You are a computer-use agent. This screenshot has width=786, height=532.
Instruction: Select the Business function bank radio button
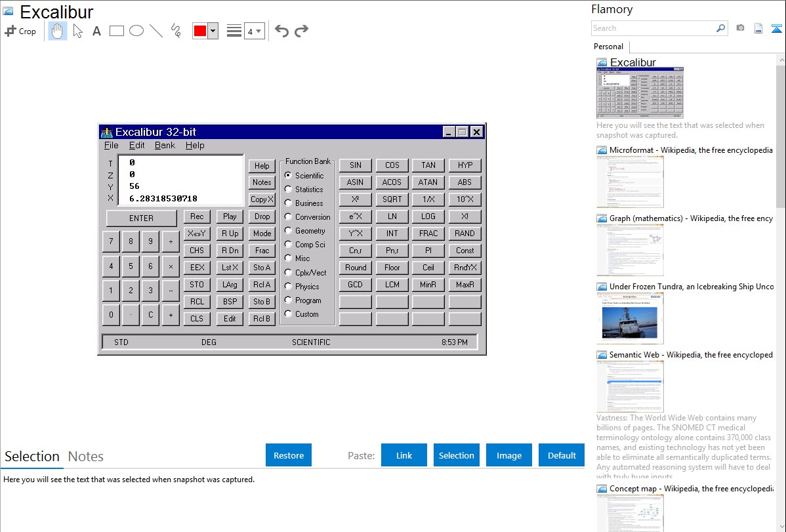(288, 203)
